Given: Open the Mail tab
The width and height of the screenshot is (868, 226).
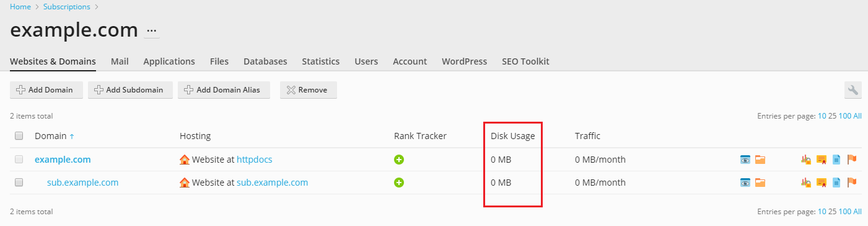Looking at the screenshot, I should pyautogui.click(x=120, y=61).
